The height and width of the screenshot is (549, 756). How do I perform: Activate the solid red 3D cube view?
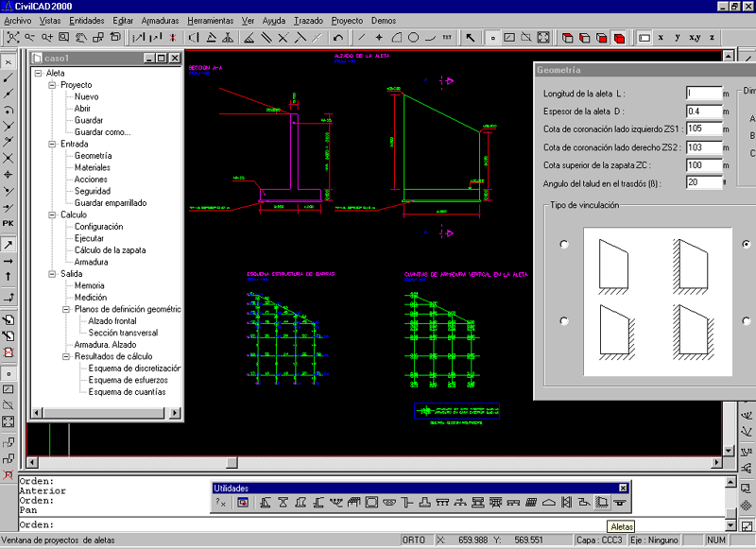coord(619,38)
